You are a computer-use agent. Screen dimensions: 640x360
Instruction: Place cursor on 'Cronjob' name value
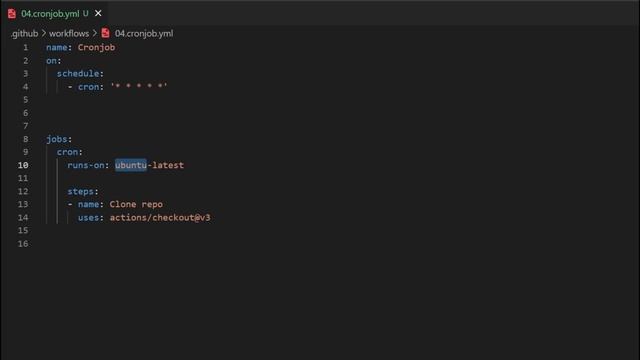coord(96,47)
